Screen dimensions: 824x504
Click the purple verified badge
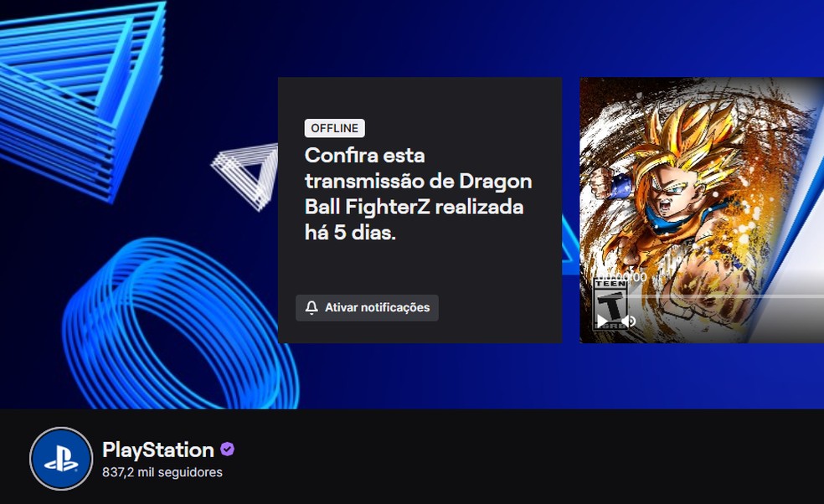click(227, 450)
